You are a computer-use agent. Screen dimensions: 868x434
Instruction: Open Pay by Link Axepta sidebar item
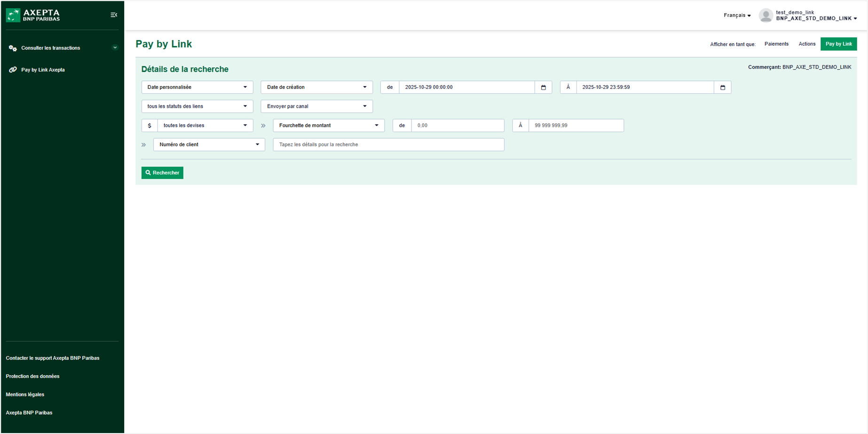pyautogui.click(x=43, y=70)
